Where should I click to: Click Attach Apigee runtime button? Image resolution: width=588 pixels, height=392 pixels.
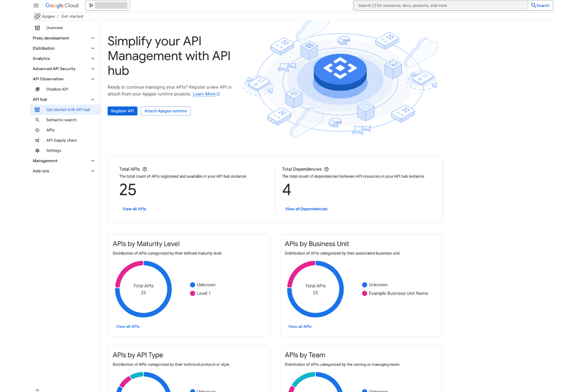pos(166,111)
